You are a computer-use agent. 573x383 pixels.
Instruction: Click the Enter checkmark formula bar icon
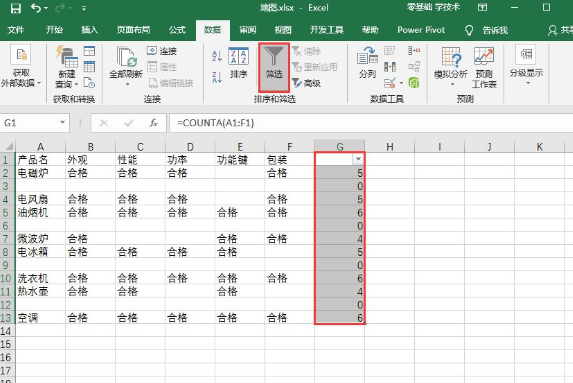(129, 123)
